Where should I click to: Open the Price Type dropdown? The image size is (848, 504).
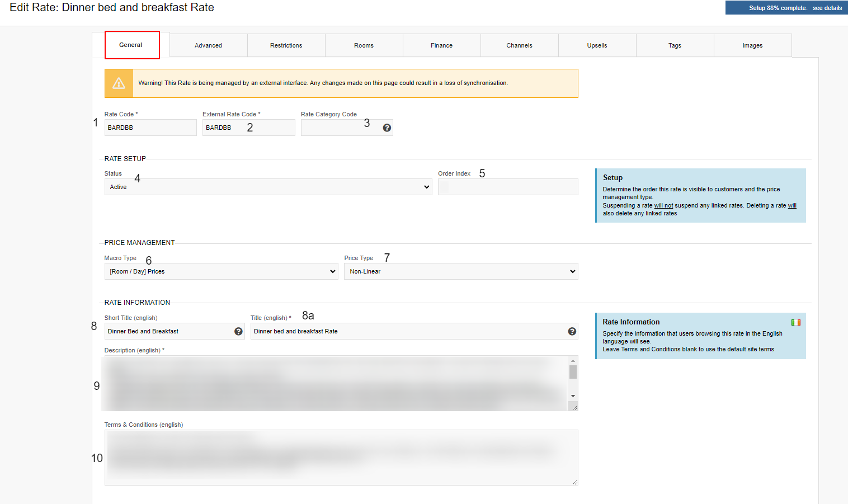(x=461, y=271)
